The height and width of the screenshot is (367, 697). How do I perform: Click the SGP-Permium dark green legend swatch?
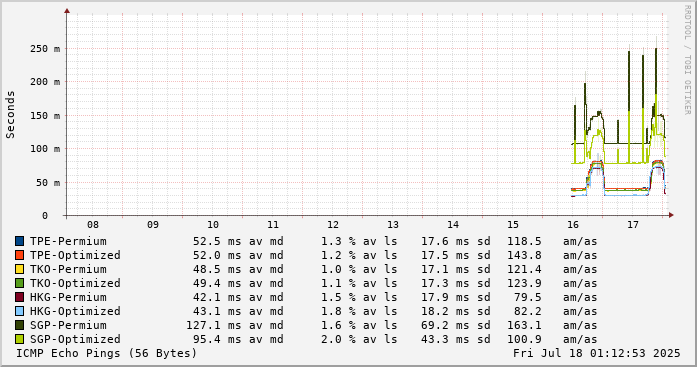pos(19,325)
